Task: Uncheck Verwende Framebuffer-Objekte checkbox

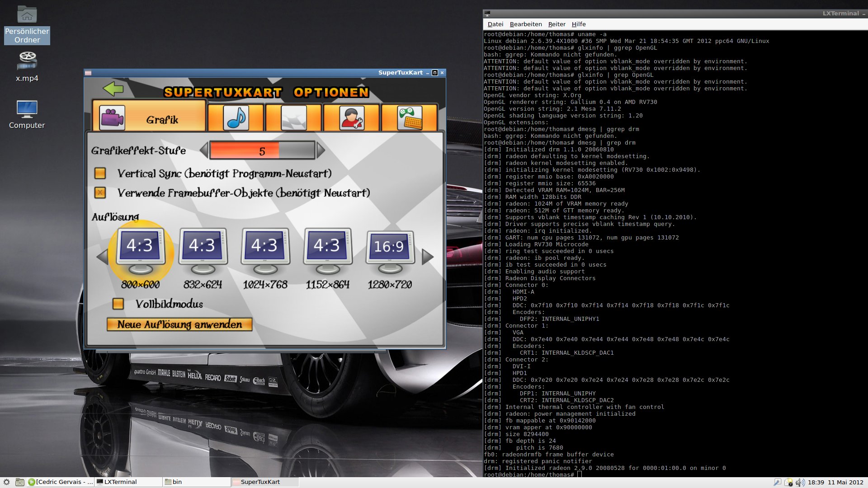Action: click(x=100, y=192)
